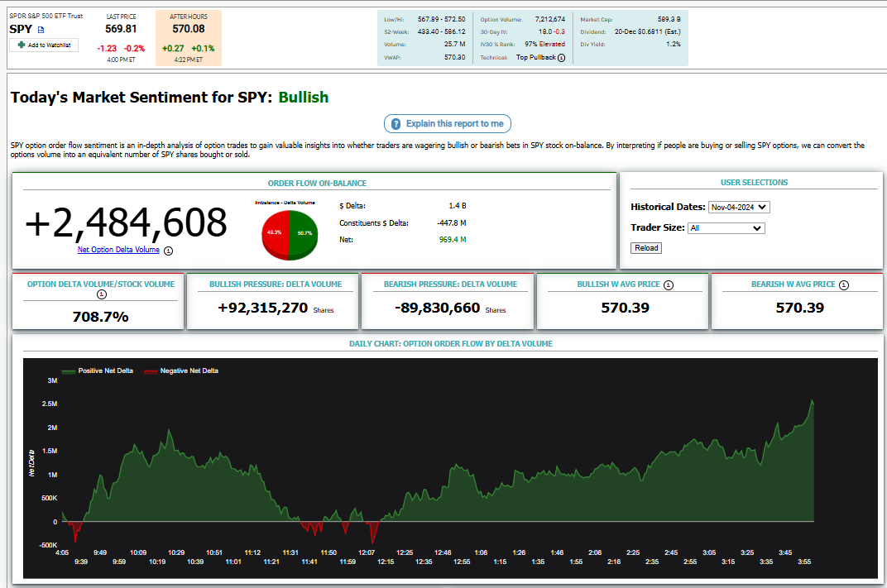Click the 4:05 time label on chart axis
Image resolution: width=887 pixels, height=588 pixels.
click(62, 553)
